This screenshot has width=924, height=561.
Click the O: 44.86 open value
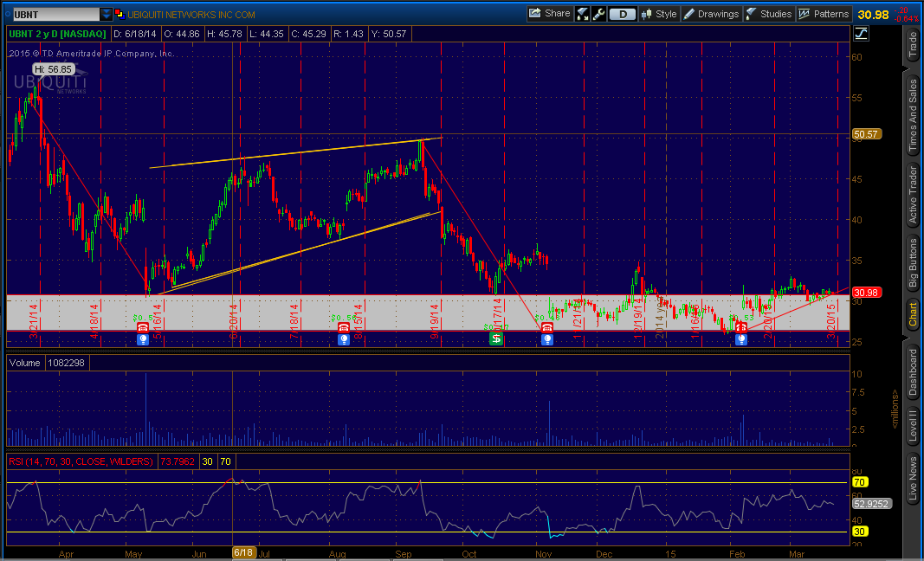click(182, 34)
